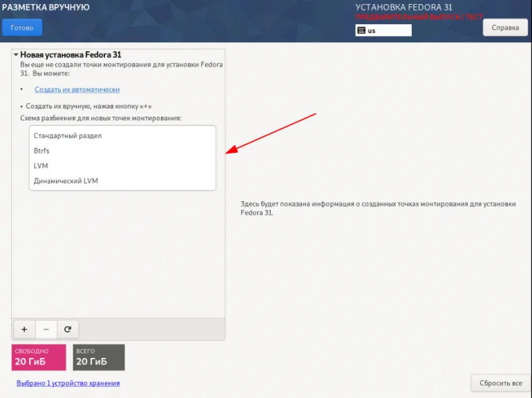Click the Всего 20 ГиБ indicator

[99, 357]
